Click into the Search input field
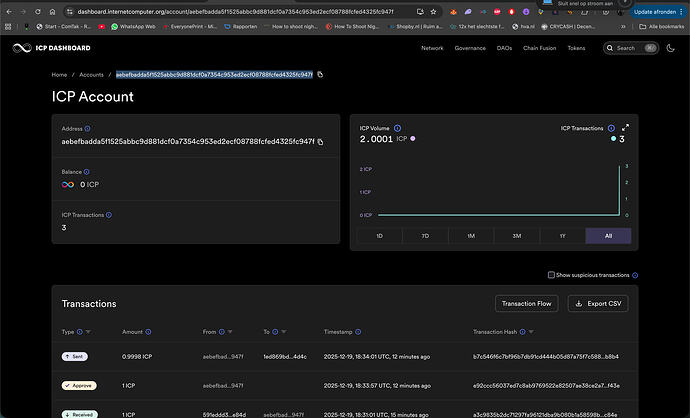The image size is (690, 418). click(x=630, y=48)
